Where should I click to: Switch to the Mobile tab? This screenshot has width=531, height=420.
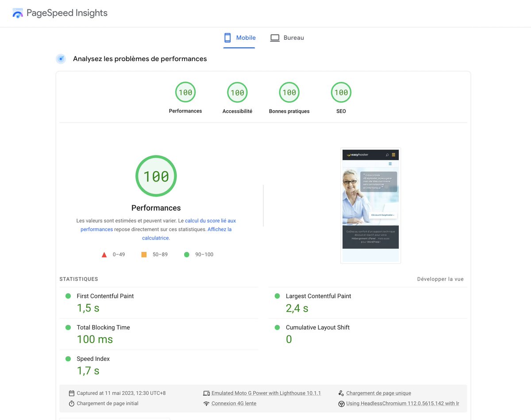click(x=239, y=38)
